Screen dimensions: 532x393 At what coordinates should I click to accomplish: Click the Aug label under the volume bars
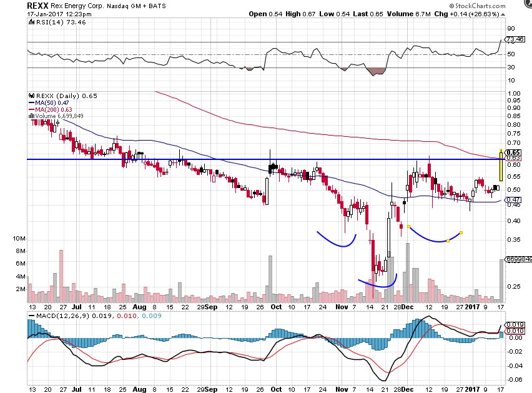click(139, 307)
